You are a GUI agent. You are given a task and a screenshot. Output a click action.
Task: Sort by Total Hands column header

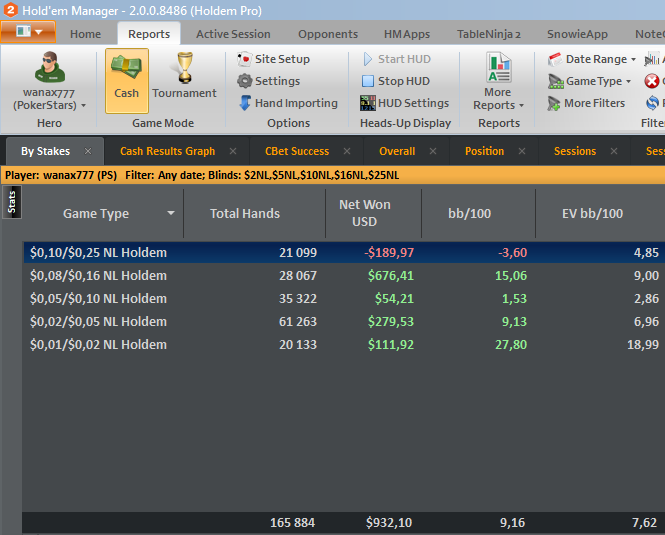point(245,213)
